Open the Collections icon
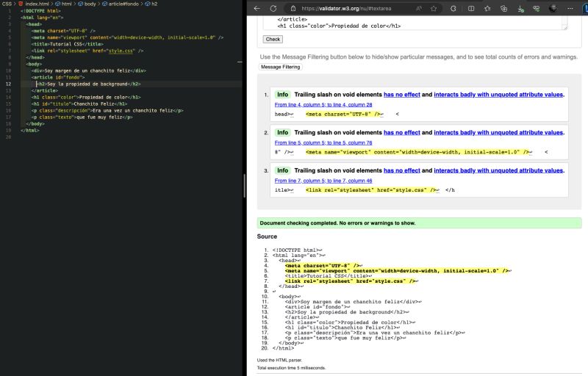Screen dimensions: 588x376 pyautogui.click(x=503, y=8)
